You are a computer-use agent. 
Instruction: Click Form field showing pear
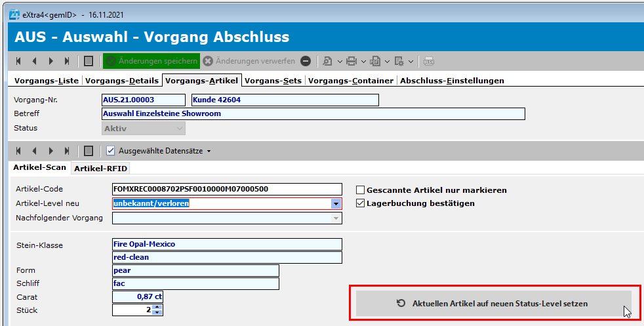195,270
